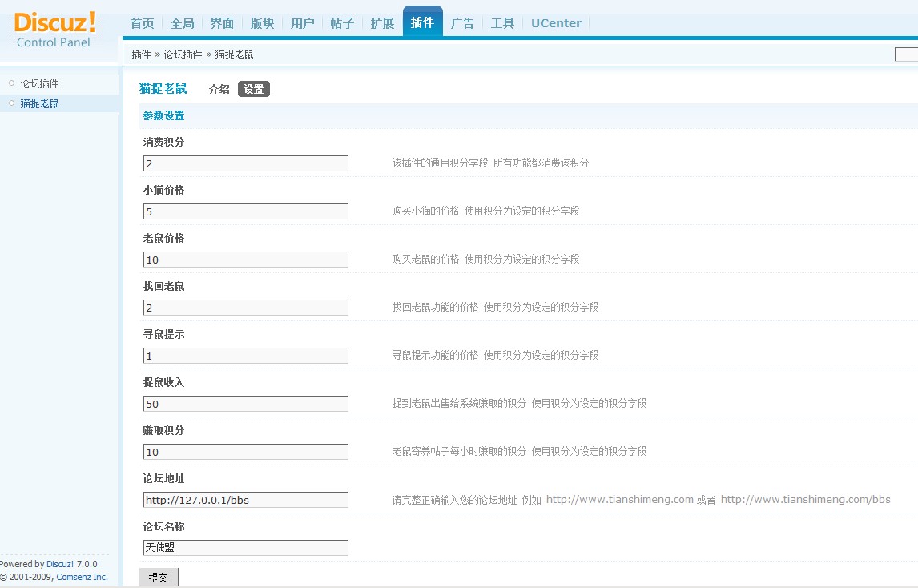Open the 工具 menu tab
The width and height of the screenshot is (918, 588).
[x=502, y=23]
